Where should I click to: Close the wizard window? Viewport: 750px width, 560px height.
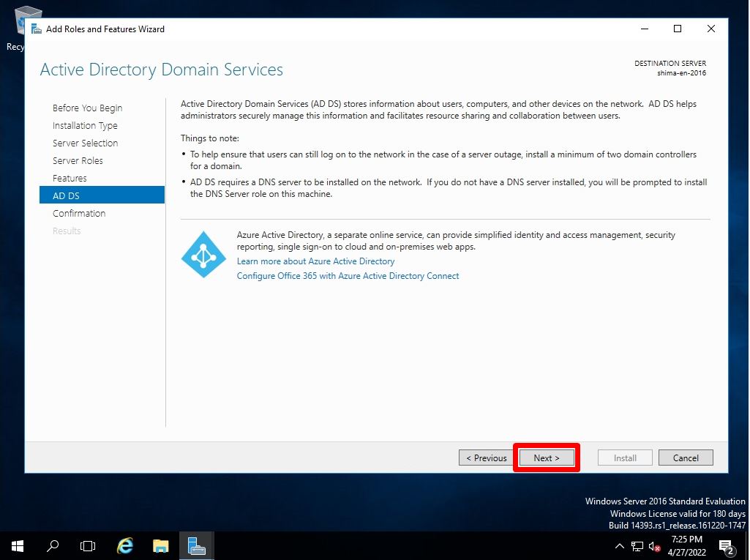[x=710, y=29]
